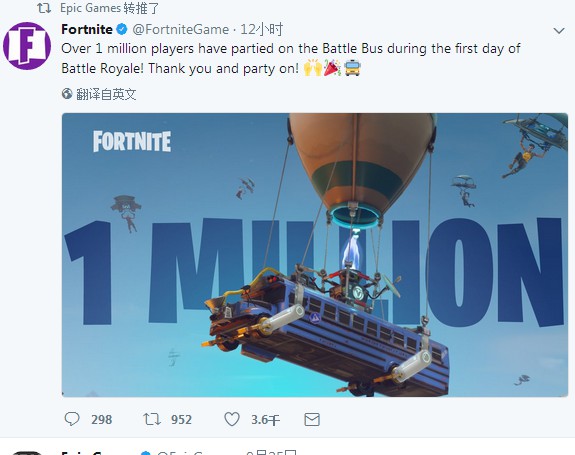Screen dimensions: 575x455
Task: Open the Fortnite purple F avatar
Action: [27, 46]
